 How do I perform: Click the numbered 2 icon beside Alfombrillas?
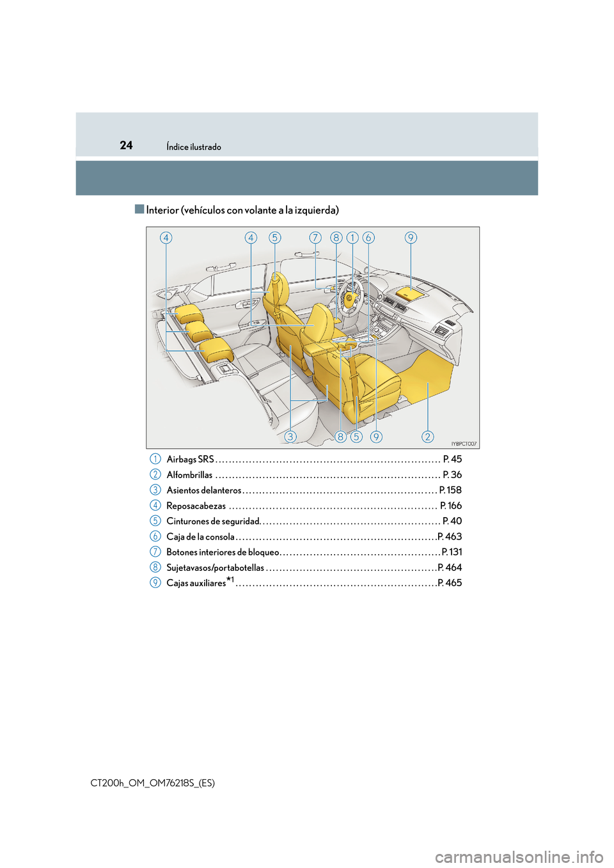(155, 474)
